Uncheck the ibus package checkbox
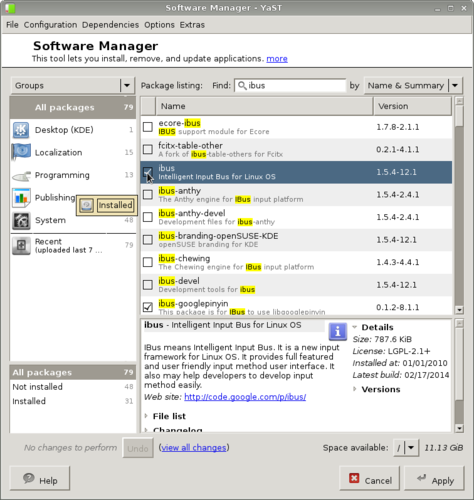 148,172
